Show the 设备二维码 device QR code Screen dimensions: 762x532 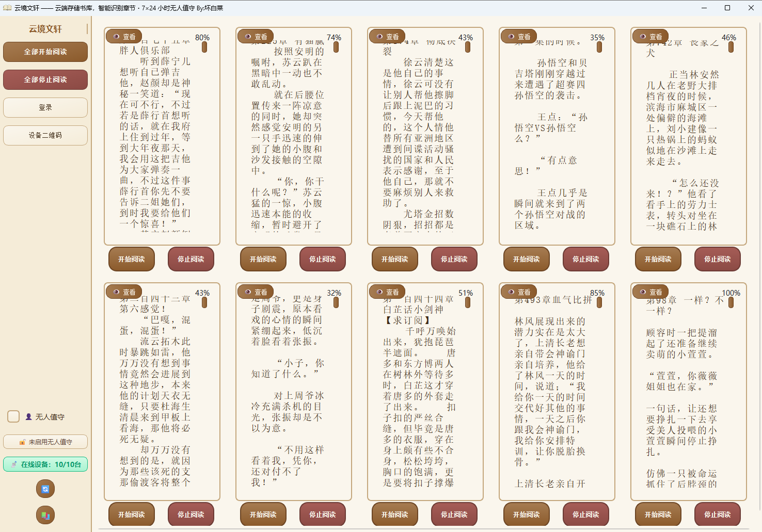click(x=45, y=135)
